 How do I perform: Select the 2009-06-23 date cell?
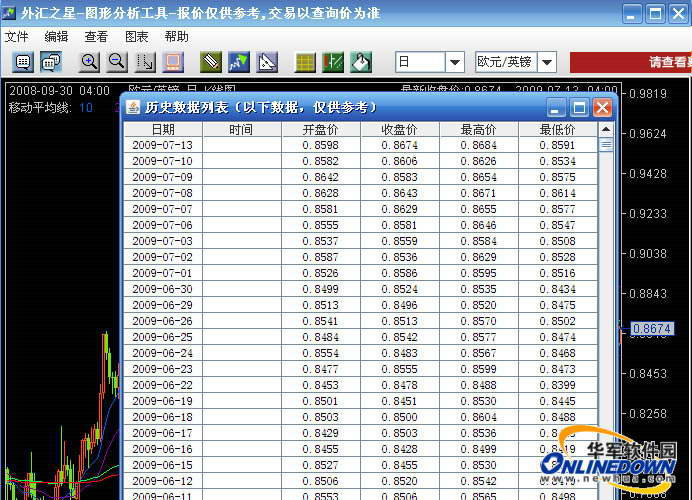pos(163,369)
